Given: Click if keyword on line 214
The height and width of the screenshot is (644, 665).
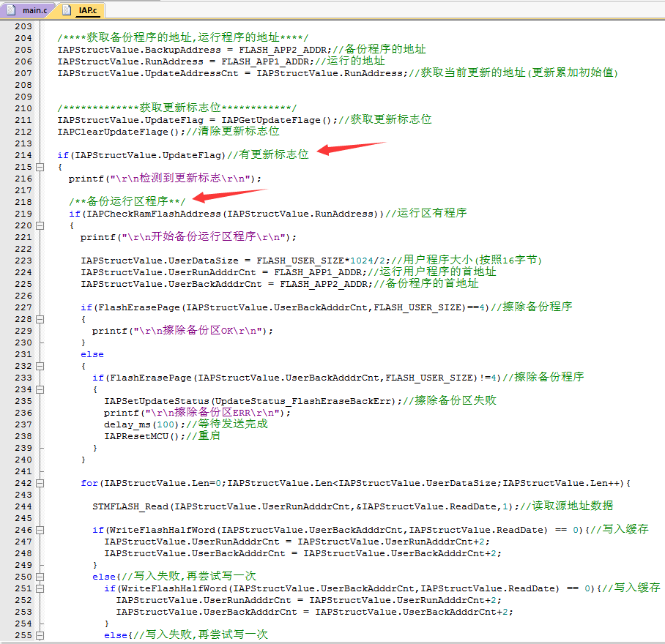Looking at the screenshot, I should pyautogui.click(x=63, y=155).
